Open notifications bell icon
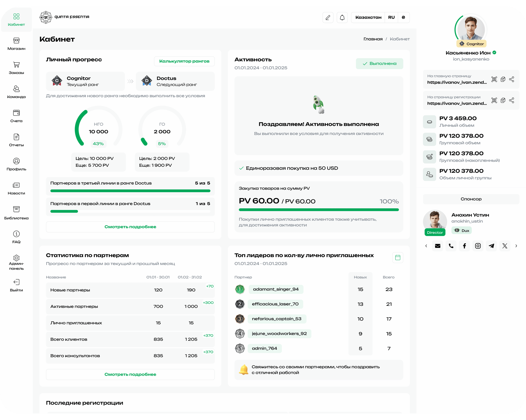Screen dimensions: 526x420 tap(342, 17)
